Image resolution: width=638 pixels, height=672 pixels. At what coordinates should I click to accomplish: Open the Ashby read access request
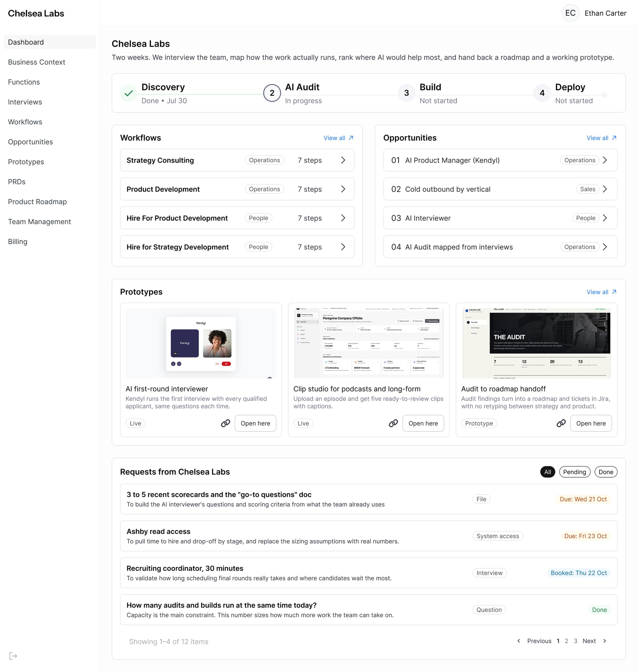(369, 536)
